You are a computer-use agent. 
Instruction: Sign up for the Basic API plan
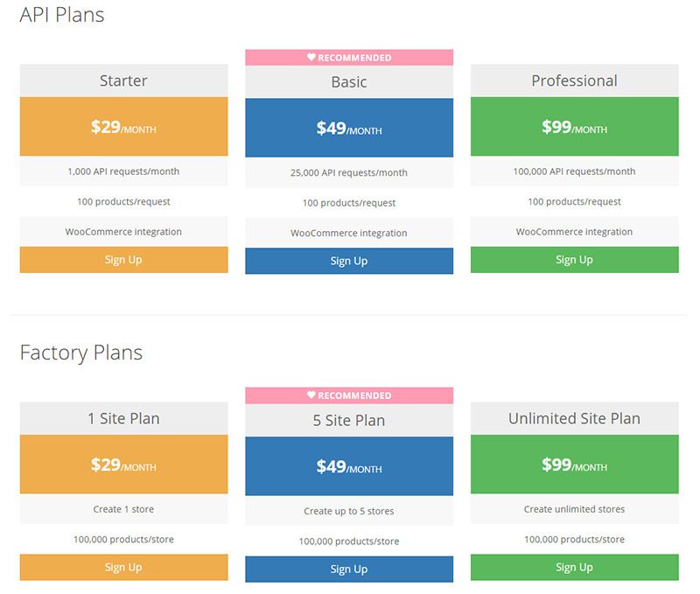tap(349, 261)
